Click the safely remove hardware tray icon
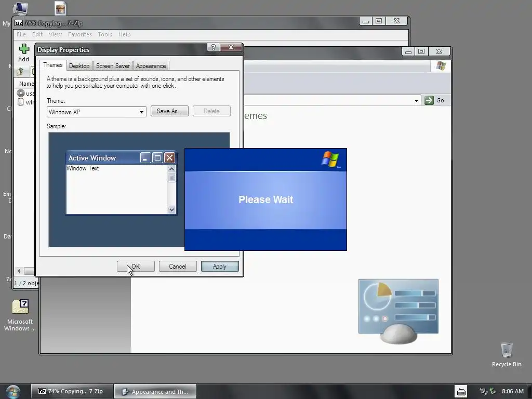The image size is (532, 399). (493, 391)
